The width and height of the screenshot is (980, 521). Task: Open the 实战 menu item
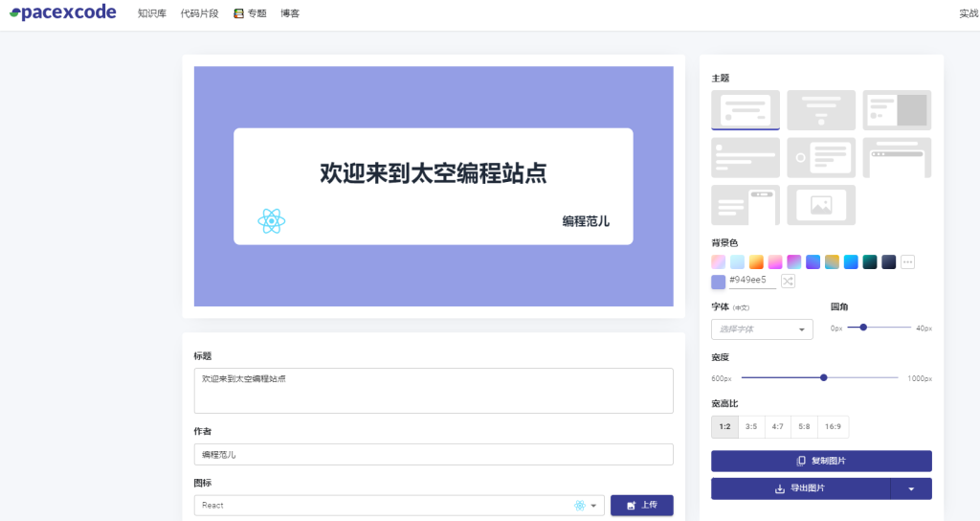click(969, 13)
